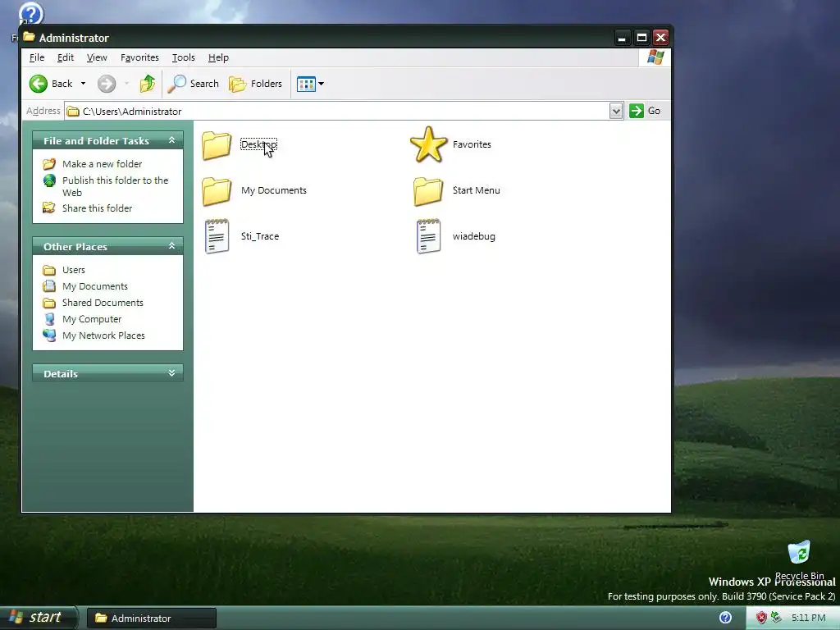Image resolution: width=840 pixels, height=630 pixels.
Task: Open the Back history dropdown arrow
Action: pos(83,84)
